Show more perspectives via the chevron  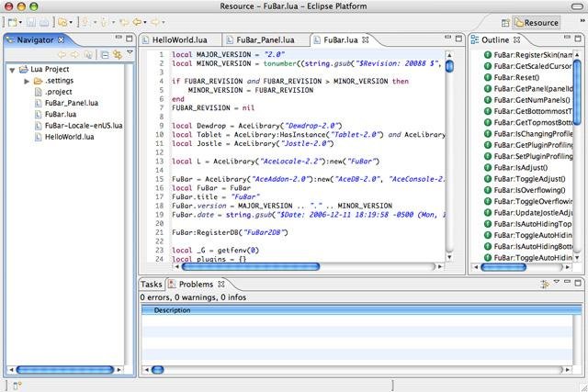[x=582, y=21]
